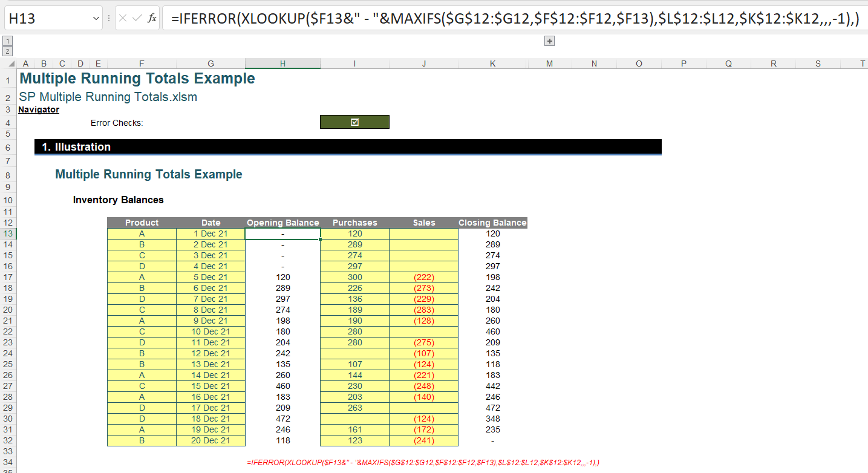Image resolution: width=868 pixels, height=473 pixels.
Task: Click the Closing Balance table header
Action: 492,223
